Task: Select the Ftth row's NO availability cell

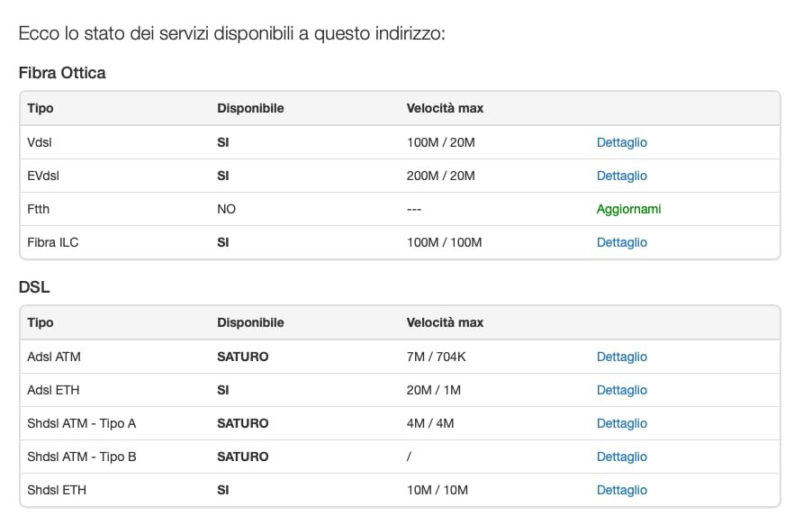Action: 226,209
